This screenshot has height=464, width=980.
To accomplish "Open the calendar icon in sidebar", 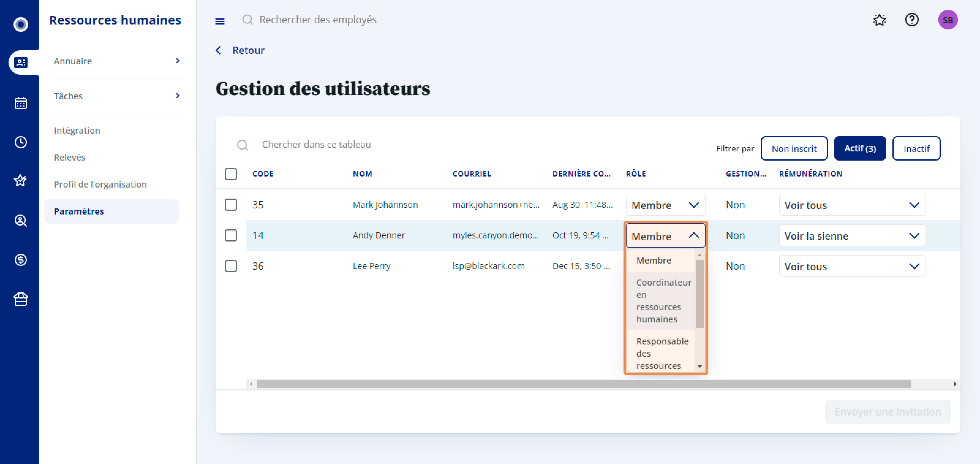I will coord(21,103).
